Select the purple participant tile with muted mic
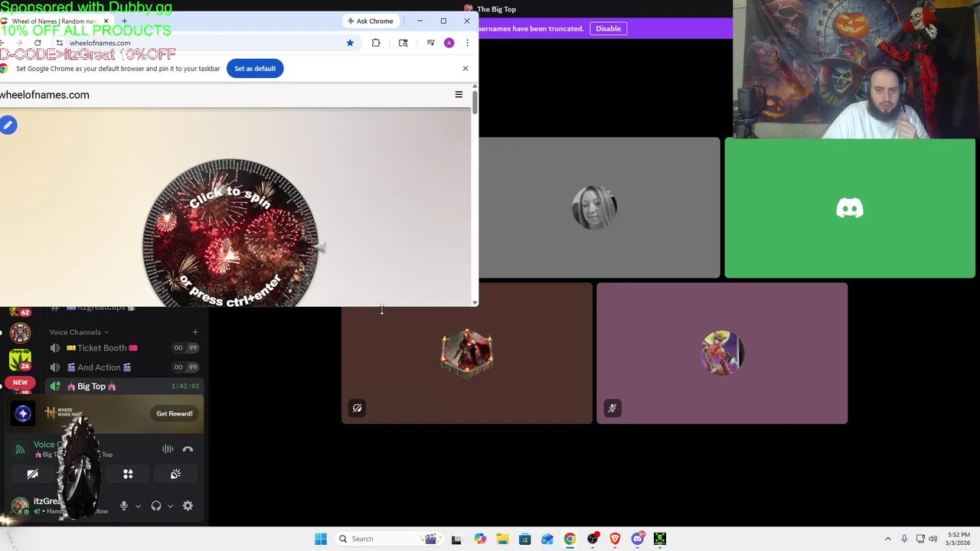 (722, 353)
